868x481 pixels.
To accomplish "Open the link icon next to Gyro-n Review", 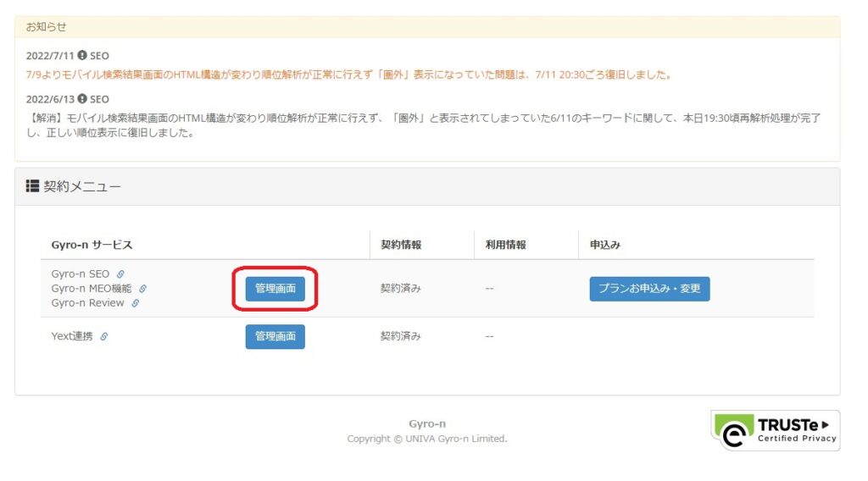I will click(x=135, y=303).
